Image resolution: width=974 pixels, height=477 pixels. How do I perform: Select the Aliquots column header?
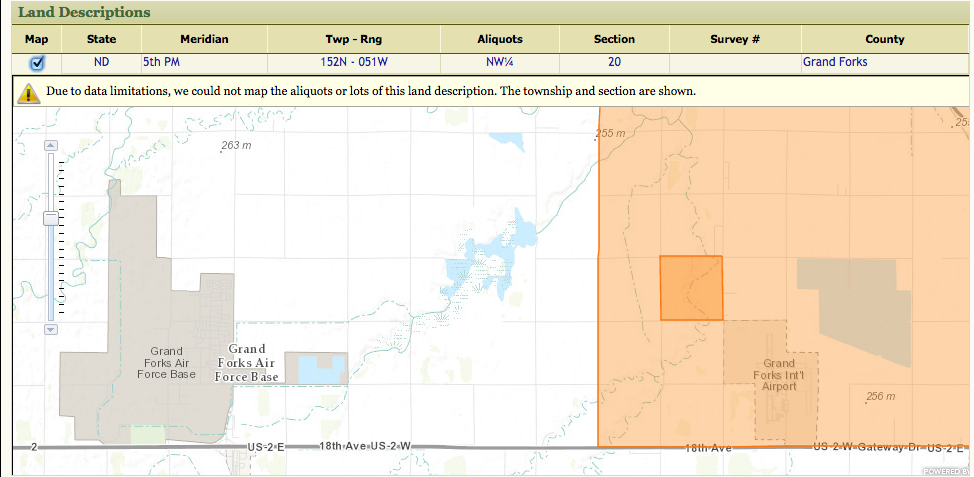coord(500,39)
